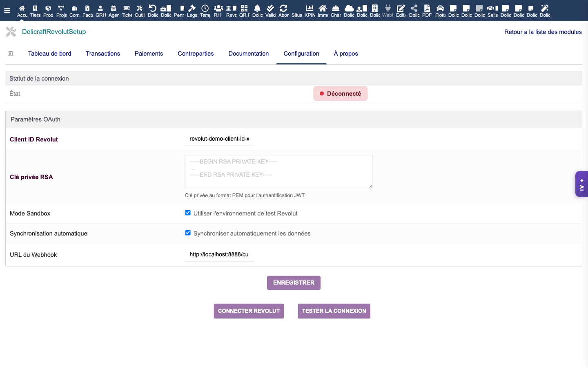
Task: Open the Contreparties tab
Action: (196, 54)
